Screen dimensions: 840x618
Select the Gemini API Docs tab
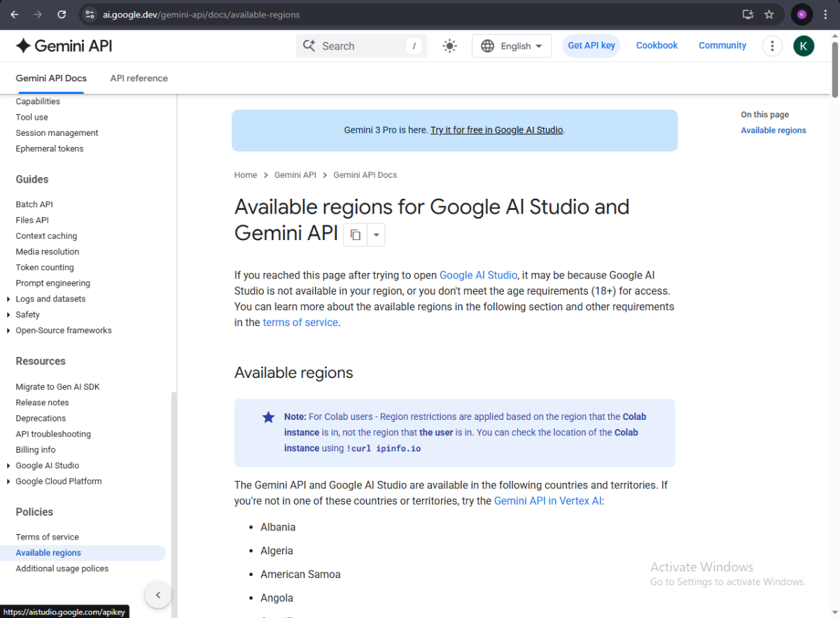pos(51,78)
